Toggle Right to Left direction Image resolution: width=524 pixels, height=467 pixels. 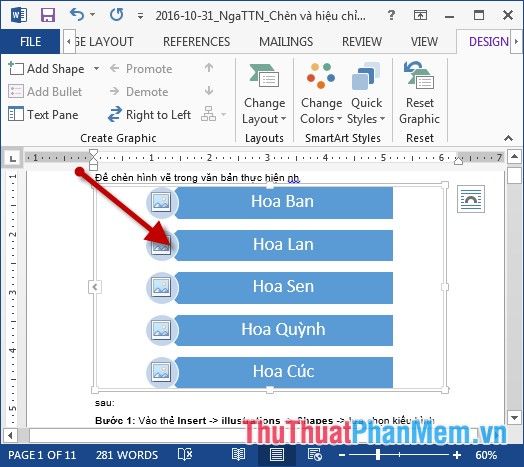point(149,115)
